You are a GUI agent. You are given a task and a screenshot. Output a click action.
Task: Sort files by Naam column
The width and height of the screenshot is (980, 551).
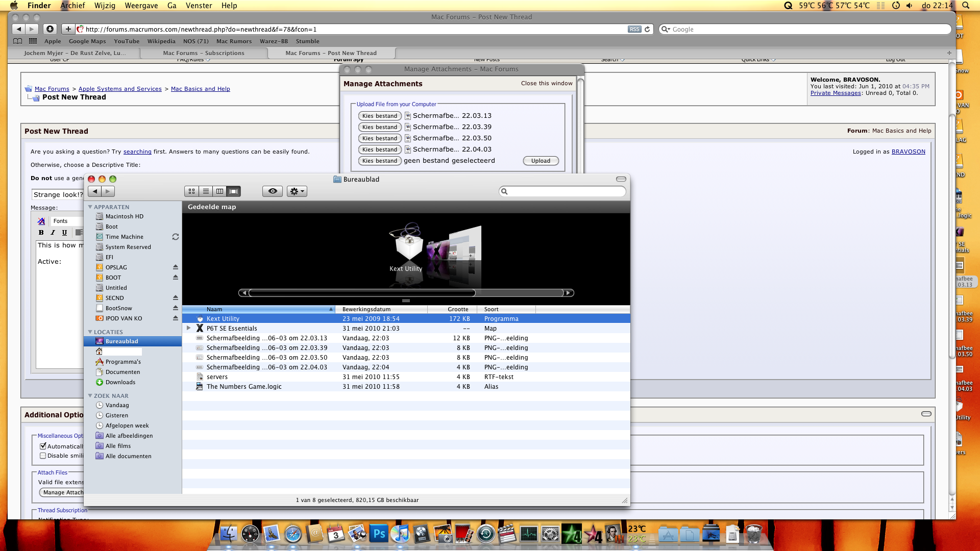pos(258,309)
